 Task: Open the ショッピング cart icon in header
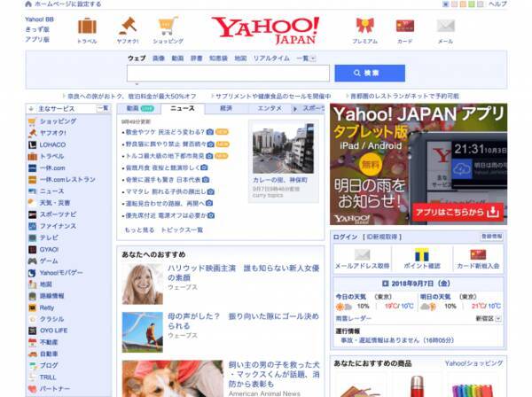click(x=168, y=26)
